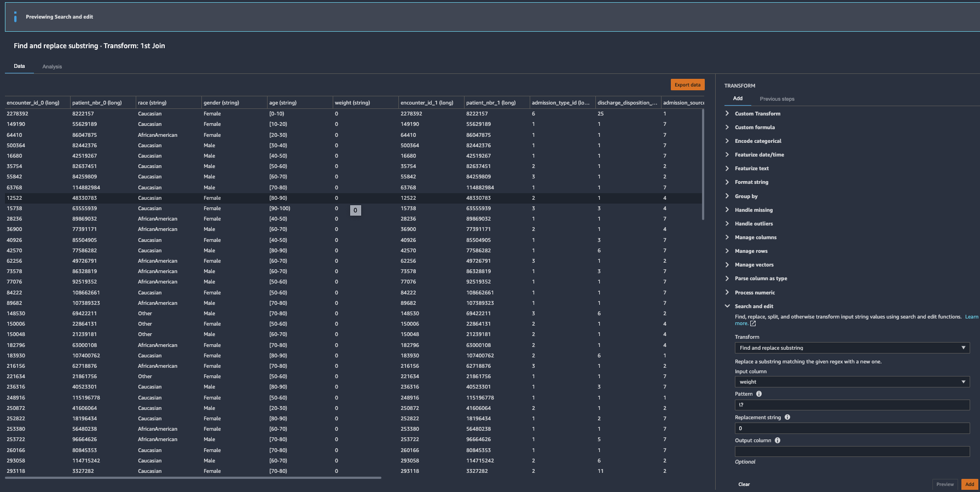The height and width of the screenshot is (492, 980).
Task: Select the age cell [90-100)
Action: click(x=280, y=209)
